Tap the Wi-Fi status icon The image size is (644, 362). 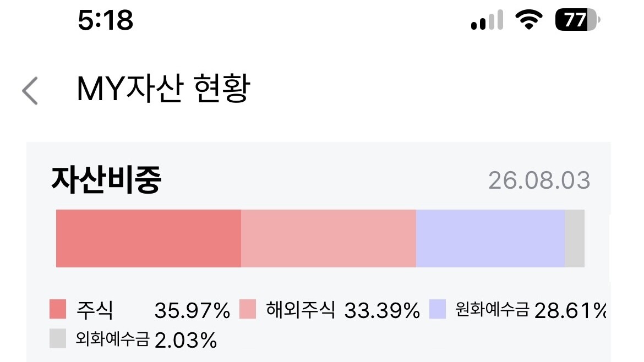529,20
